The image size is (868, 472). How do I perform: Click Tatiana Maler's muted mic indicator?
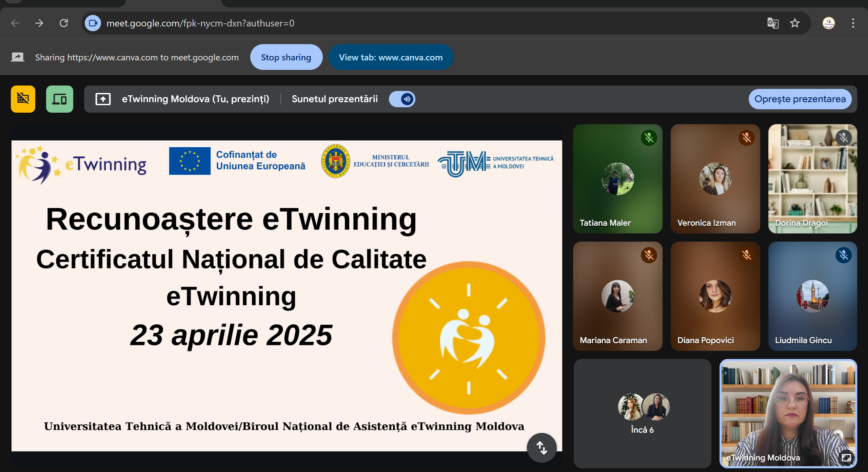[x=649, y=138]
